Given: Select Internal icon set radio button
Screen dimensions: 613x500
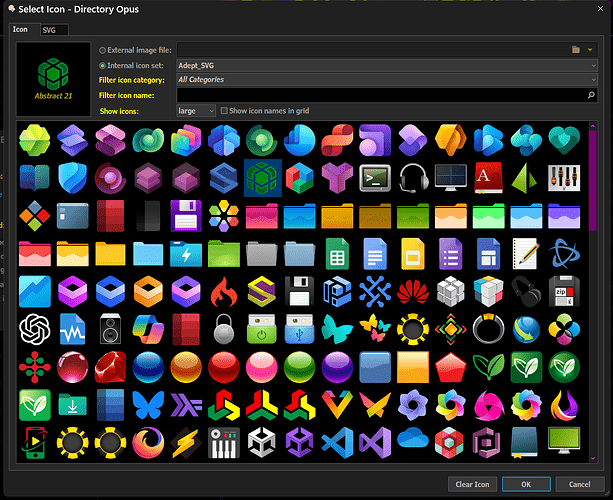Looking at the screenshot, I should 102,66.
